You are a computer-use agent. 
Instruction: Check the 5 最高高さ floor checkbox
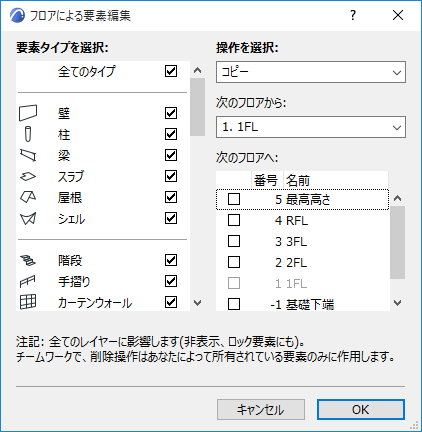[234, 199]
